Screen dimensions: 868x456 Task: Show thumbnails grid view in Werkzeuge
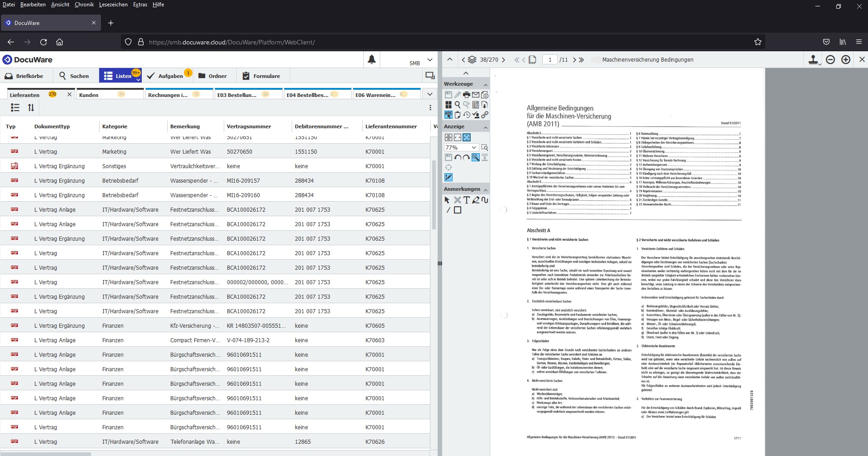tap(448, 105)
